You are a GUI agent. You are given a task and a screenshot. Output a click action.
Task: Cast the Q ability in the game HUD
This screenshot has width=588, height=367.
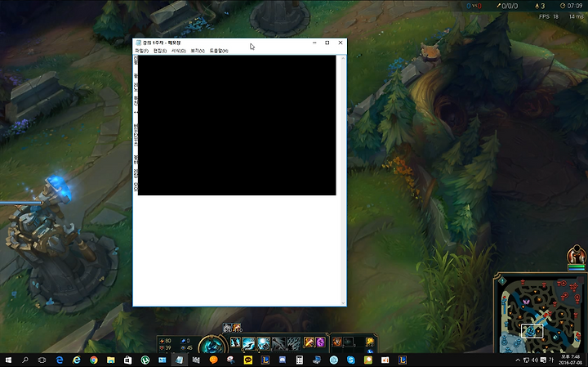(248, 342)
